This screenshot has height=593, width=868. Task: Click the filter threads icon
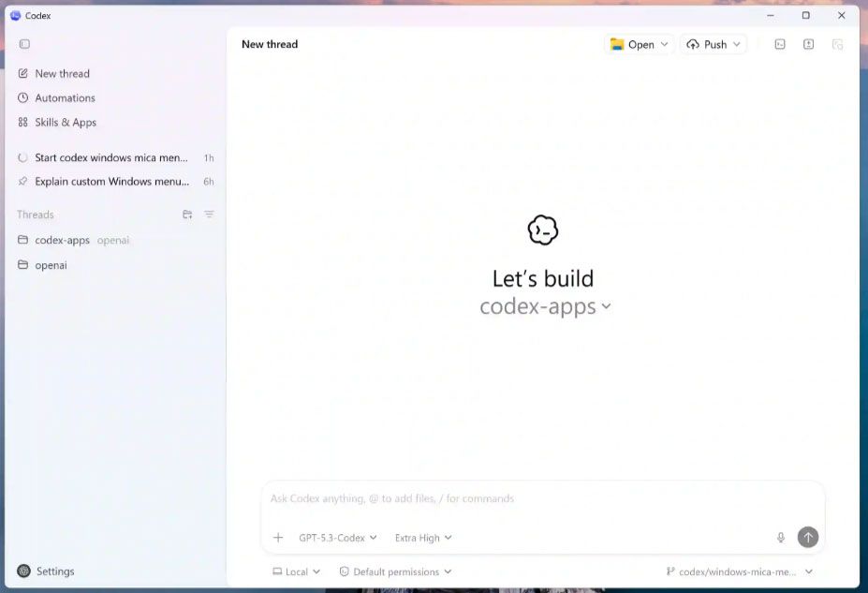tap(209, 215)
